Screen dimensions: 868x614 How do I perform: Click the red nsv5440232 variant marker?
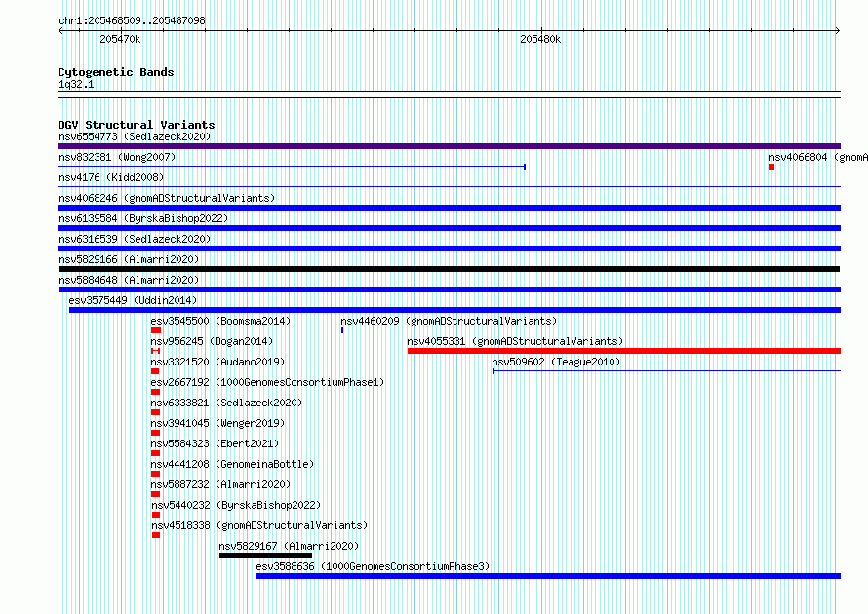pos(156,515)
